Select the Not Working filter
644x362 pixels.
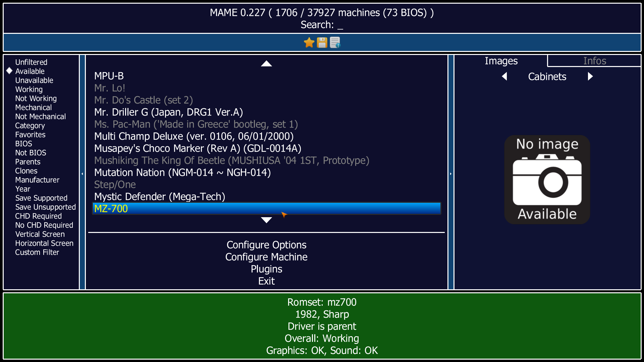36,98
